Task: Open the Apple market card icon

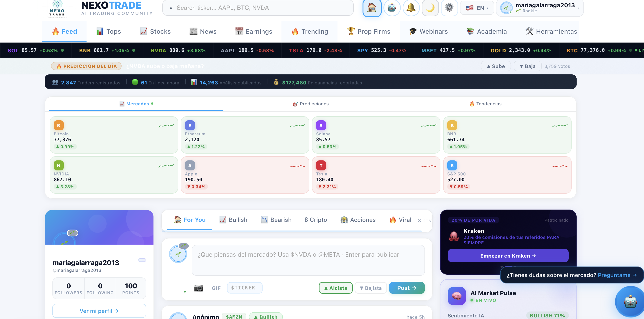Action: click(190, 165)
